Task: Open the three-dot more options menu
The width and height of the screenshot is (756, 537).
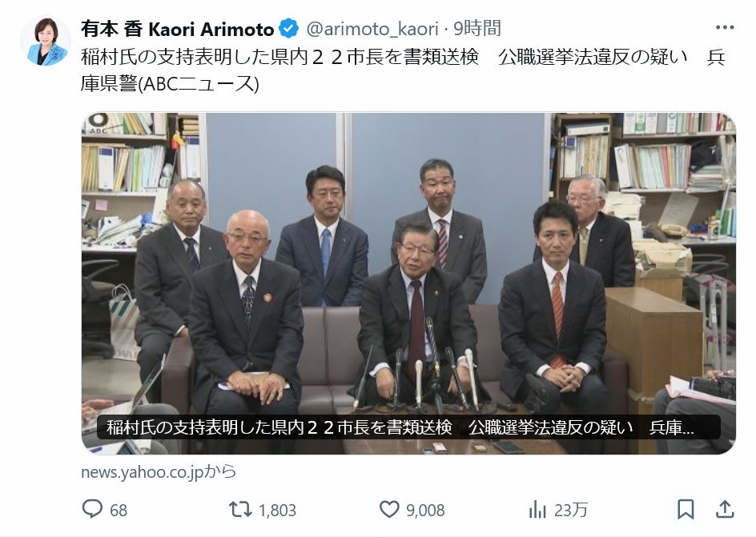Action: 725,27
